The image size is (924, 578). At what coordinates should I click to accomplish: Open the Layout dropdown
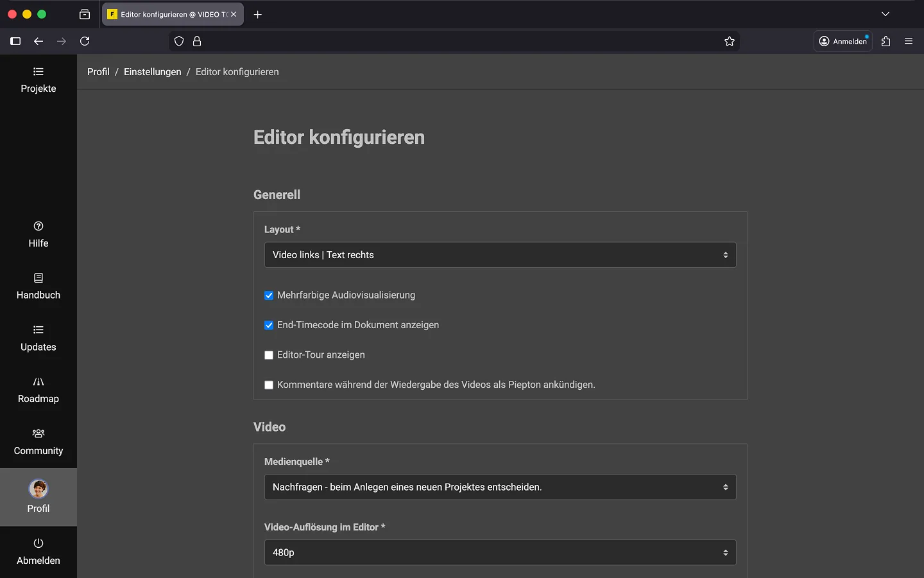click(500, 255)
